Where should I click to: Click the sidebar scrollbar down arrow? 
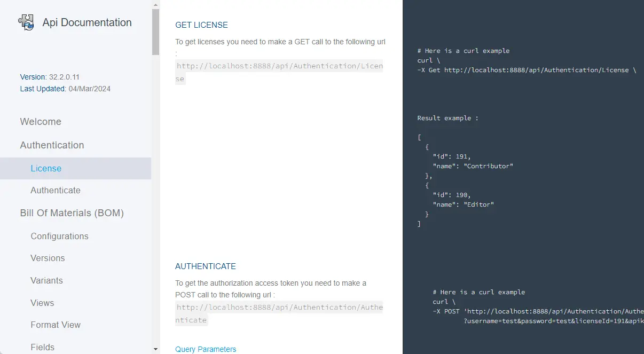(155, 349)
